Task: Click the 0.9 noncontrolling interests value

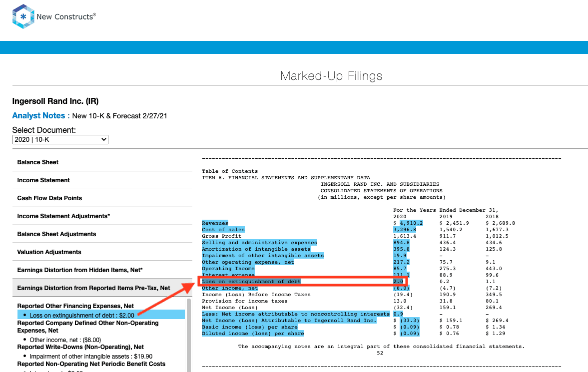Action: 398,314
